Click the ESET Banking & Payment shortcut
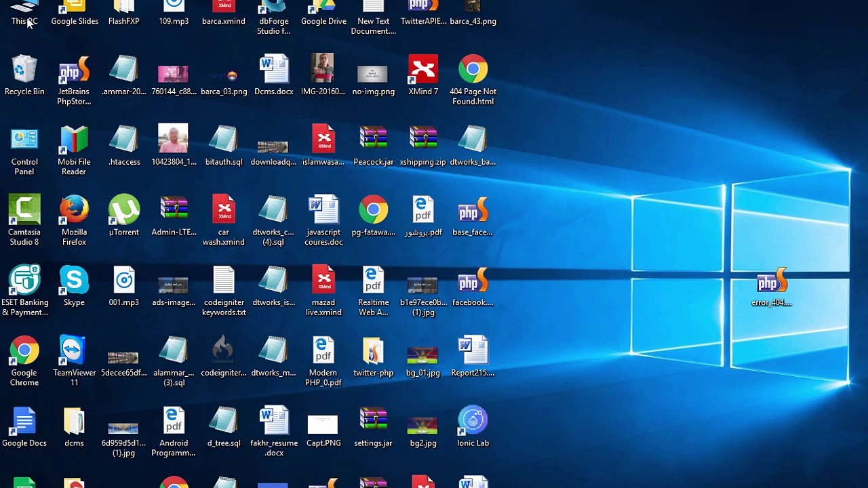Screen dimensions: 868x488 coord(24,291)
